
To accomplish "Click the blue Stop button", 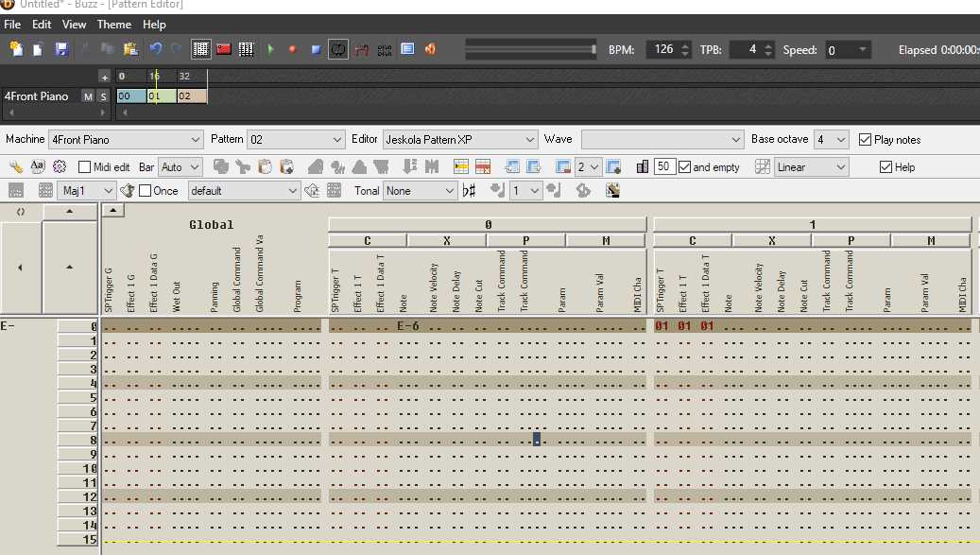I will coord(316,49).
